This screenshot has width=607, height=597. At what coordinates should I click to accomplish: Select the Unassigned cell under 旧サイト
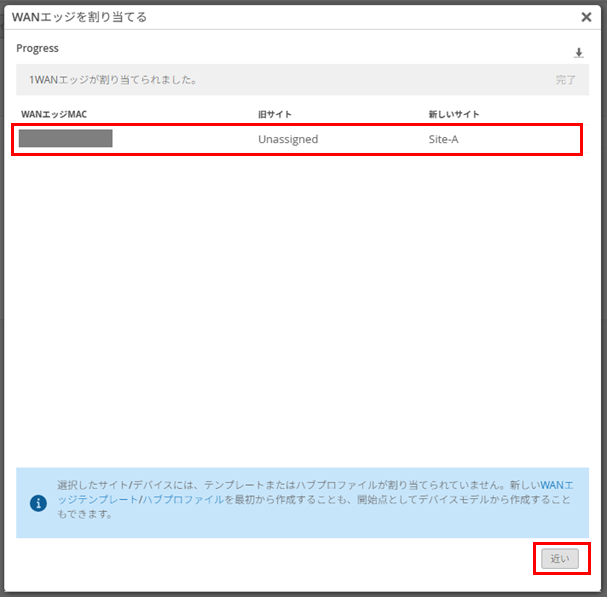pos(288,139)
